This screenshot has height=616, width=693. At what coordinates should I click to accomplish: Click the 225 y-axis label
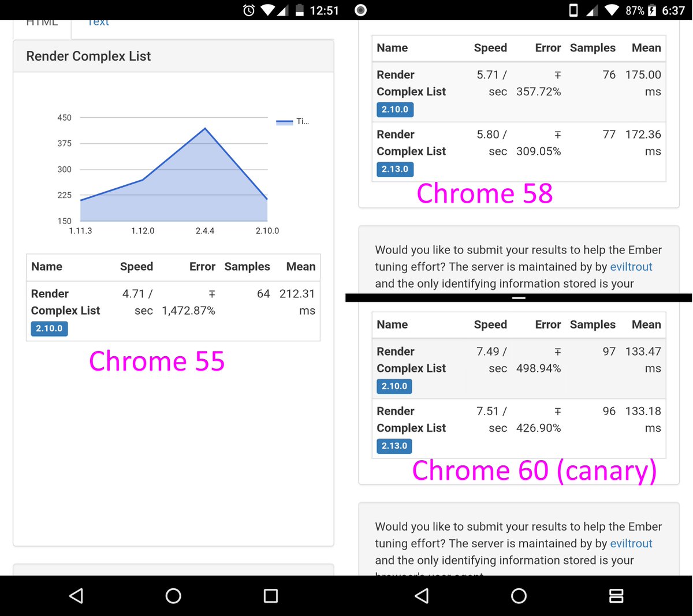pos(65,195)
